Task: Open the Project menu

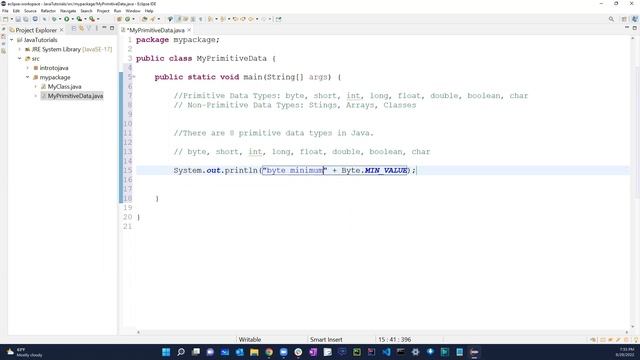Action: click(103, 11)
